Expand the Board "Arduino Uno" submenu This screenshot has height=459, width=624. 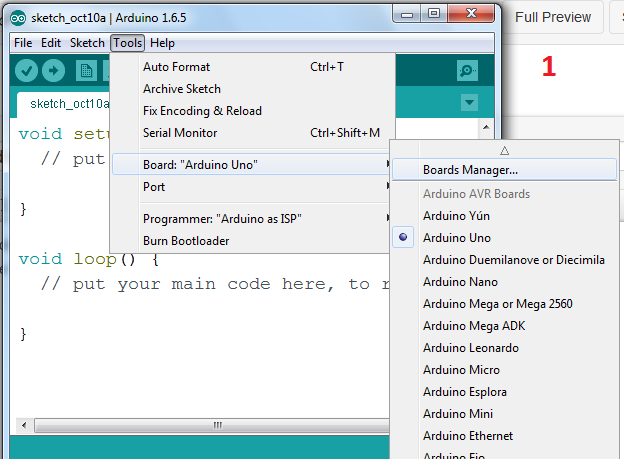click(251, 164)
